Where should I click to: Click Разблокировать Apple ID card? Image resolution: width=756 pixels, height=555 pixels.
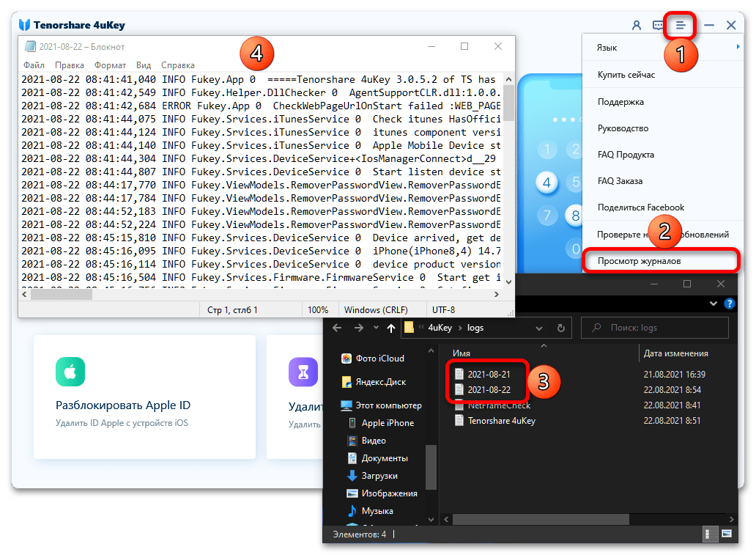[x=144, y=397]
